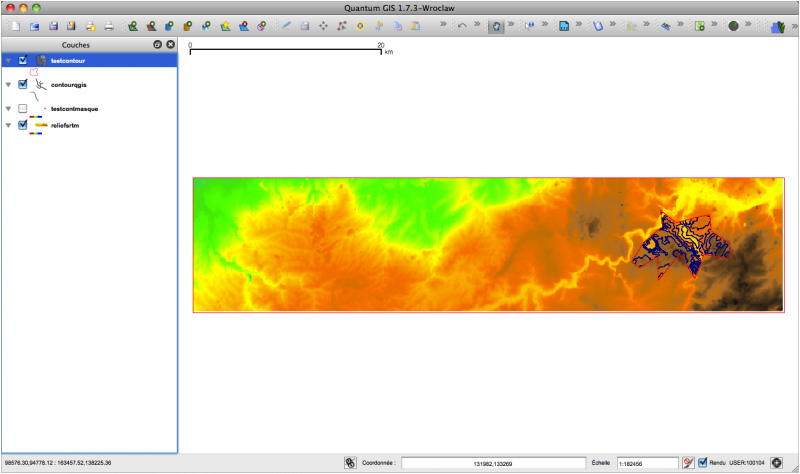This screenshot has width=800, height=474.
Task: Click the Add Raster Layer icon
Action: tap(152, 25)
